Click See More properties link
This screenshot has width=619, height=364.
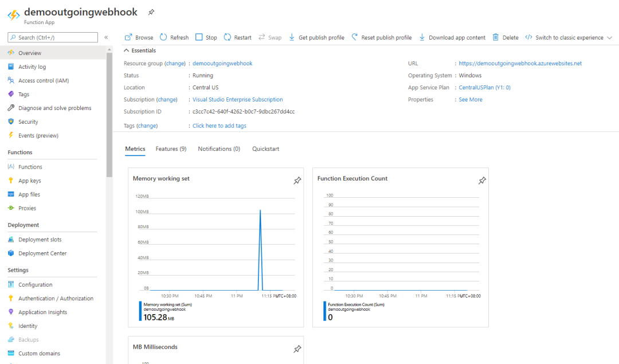[471, 100]
